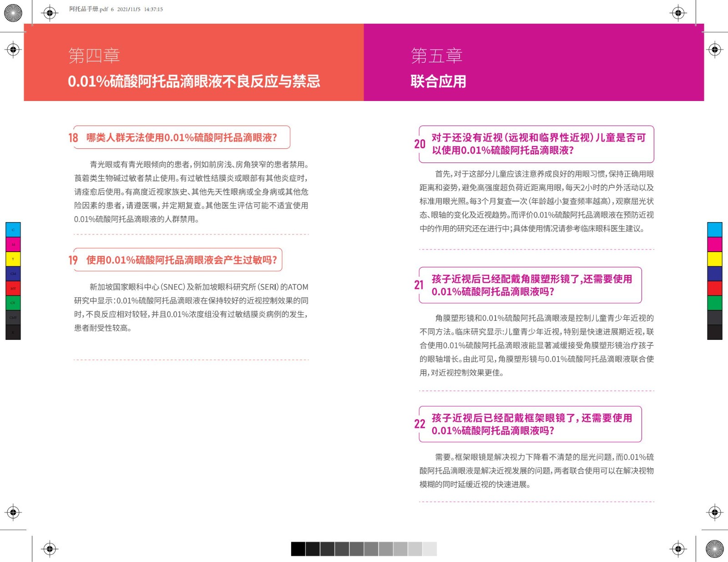Pick the red swatch in the left color bar

pos(13,288)
